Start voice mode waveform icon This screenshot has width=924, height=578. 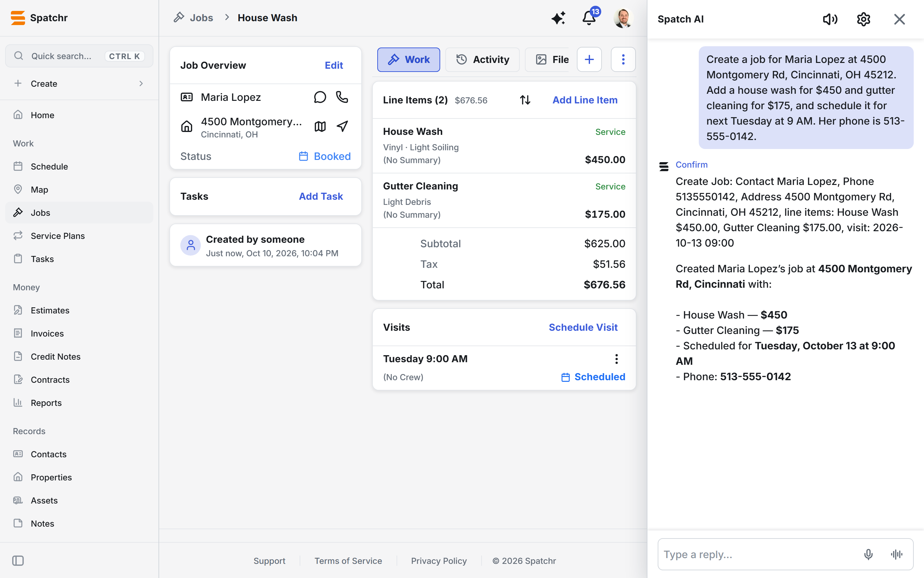[x=896, y=554]
